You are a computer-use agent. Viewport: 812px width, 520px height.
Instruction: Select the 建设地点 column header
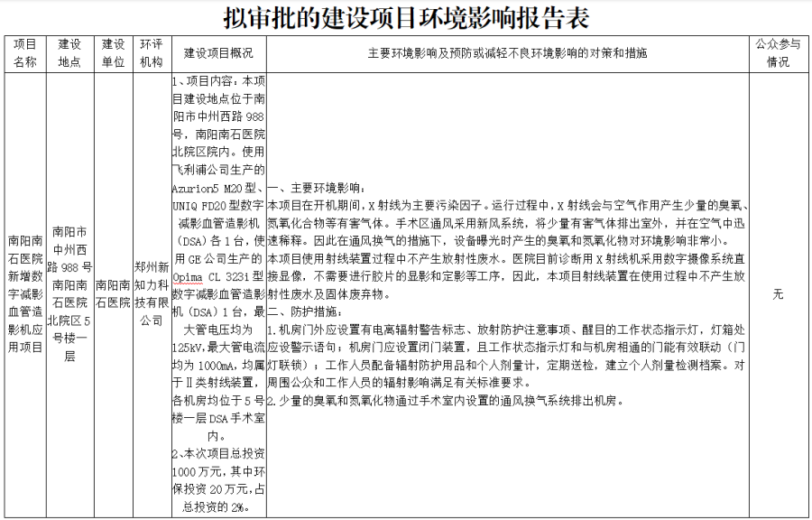69,53
